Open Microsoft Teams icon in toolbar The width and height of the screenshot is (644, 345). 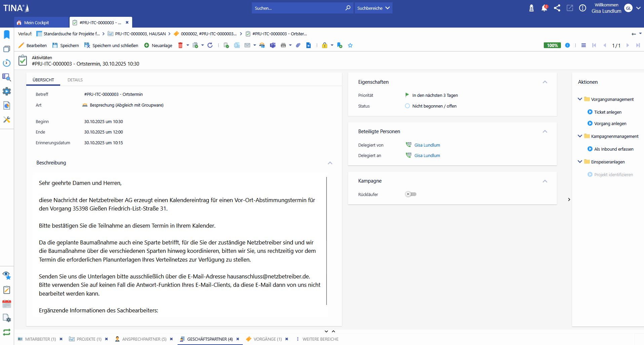[x=273, y=45]
